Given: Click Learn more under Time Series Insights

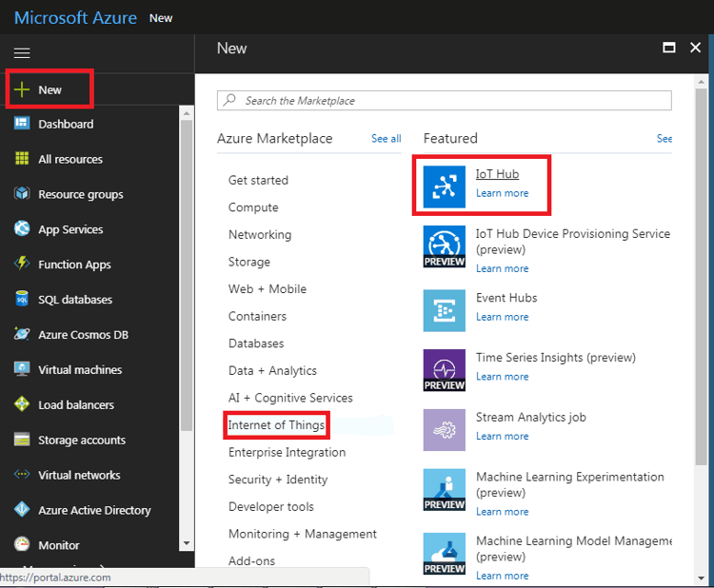Looking at the screenshot, I should point(503,377).
